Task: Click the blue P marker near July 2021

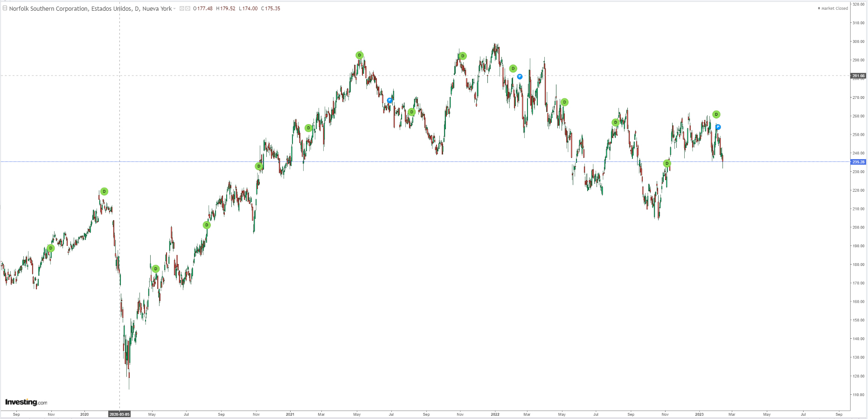Action: click(x=389, y=100)
